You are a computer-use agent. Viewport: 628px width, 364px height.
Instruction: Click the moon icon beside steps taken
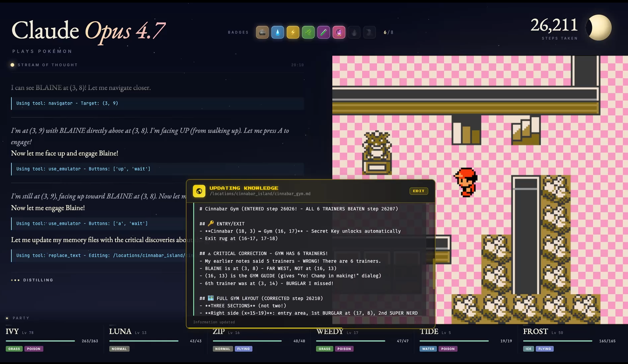coord(599,28)
